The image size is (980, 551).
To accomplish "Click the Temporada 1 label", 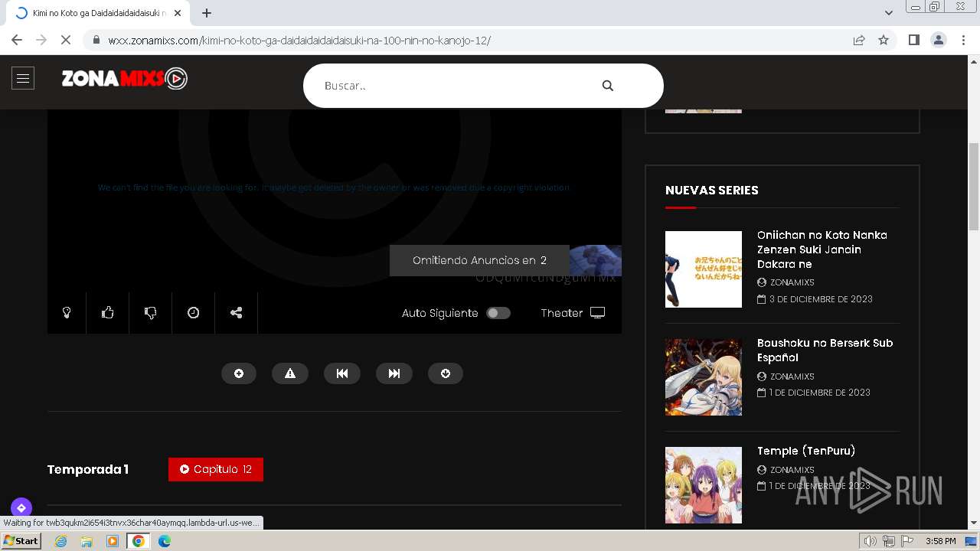I will click(x=88, y=469).
